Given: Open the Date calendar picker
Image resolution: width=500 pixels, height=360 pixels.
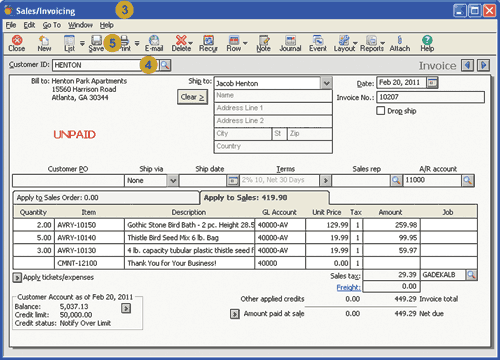Looking at the screenshot, I should [x=432, y=83].
